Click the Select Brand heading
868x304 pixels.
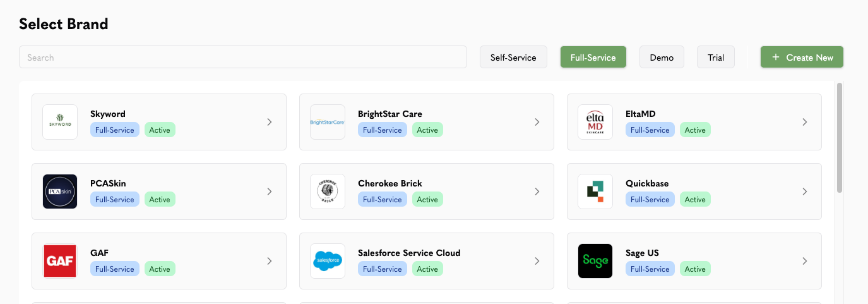(64, 24)
